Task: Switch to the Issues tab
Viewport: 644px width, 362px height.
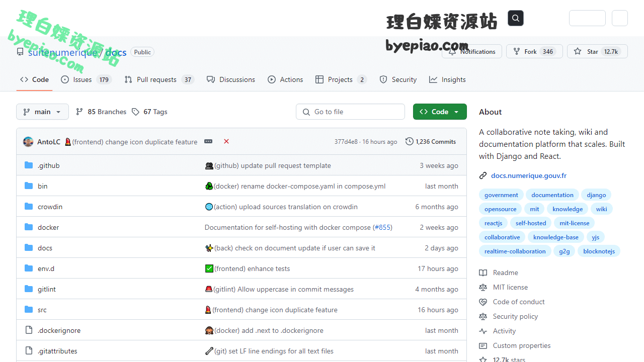Action: coord(86,79)
